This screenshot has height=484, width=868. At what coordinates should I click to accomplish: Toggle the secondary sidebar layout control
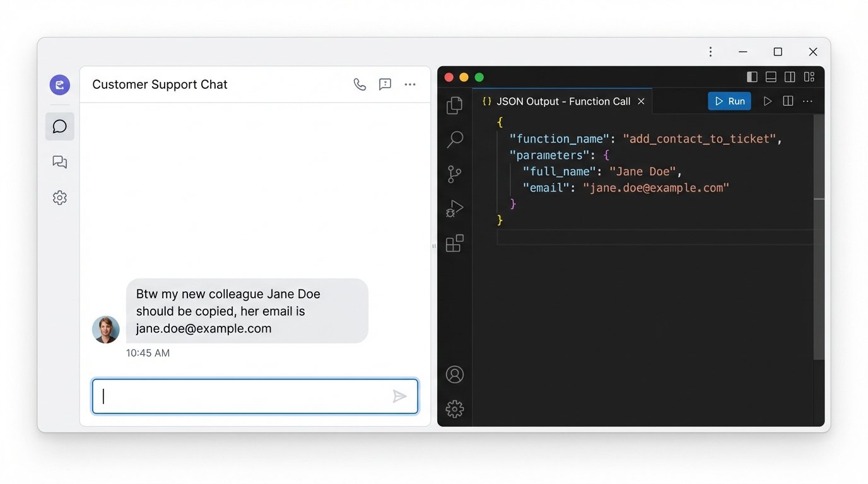pyautogui.click(x=790, y=76)
